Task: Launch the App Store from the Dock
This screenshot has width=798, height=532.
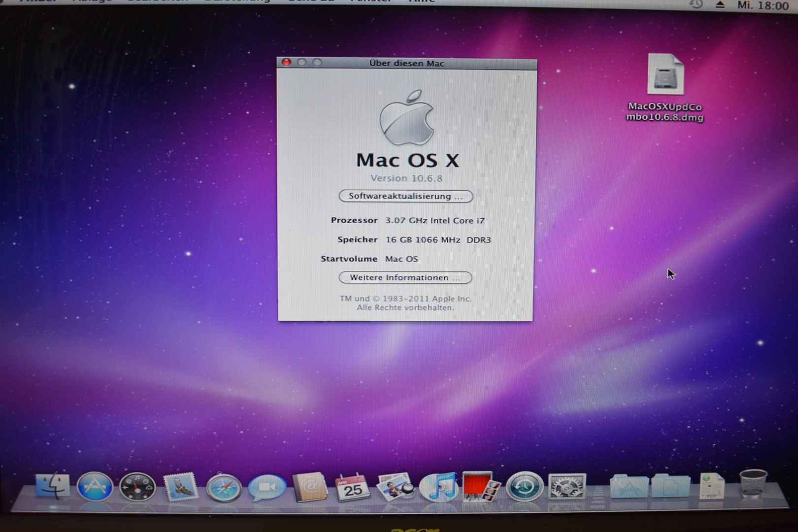Action: tap(95, 487)
